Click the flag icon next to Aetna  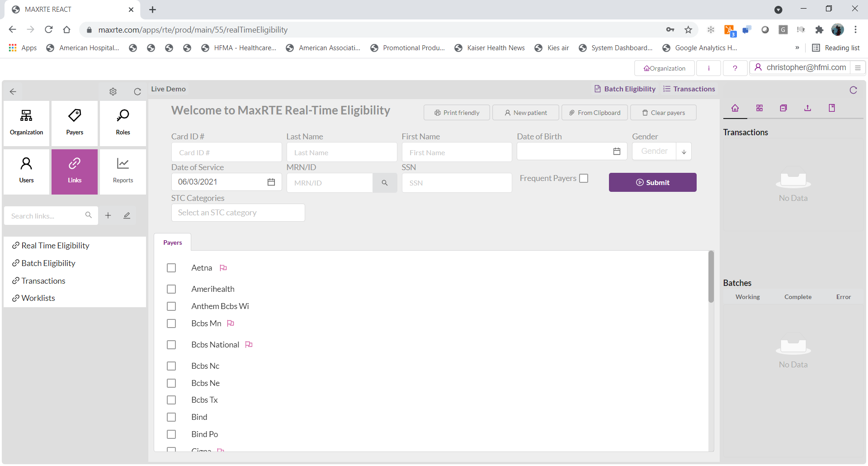tap(223, 267)
